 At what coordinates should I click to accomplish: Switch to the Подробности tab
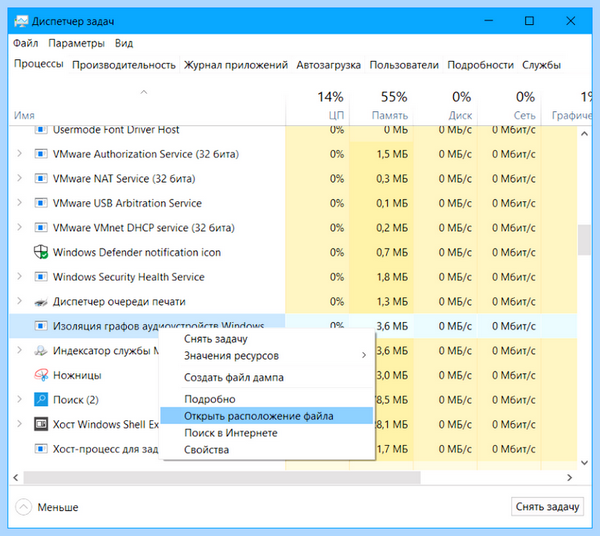(x=481, y=65)
